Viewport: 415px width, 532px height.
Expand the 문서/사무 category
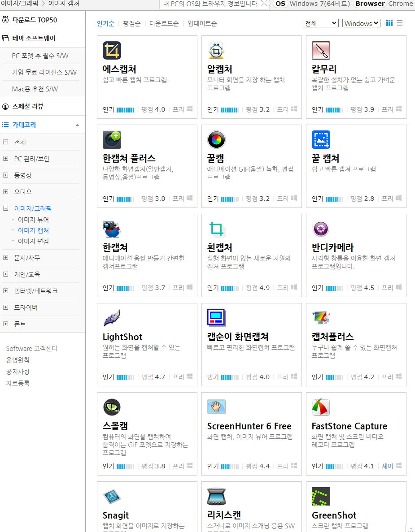coord(5,258)
